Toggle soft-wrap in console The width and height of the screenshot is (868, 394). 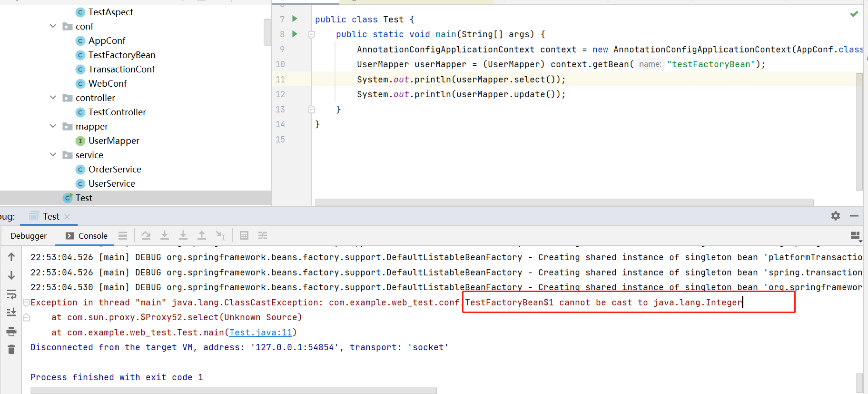point(11,294)
